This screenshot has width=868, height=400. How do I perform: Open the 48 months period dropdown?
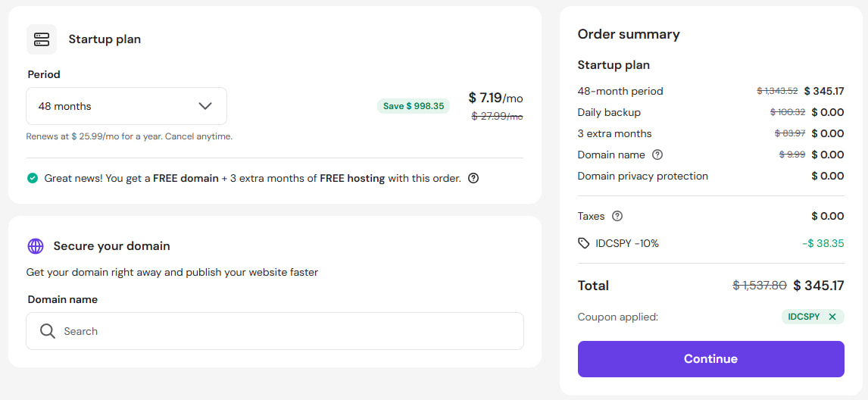126,106
